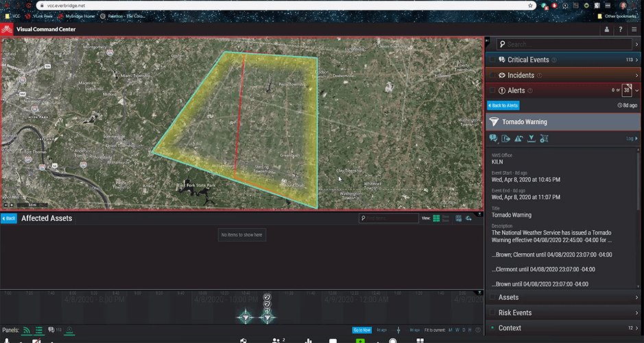Open the hamburger menu in header
Viewport: 644px width, 343px height.
point(634,29)
